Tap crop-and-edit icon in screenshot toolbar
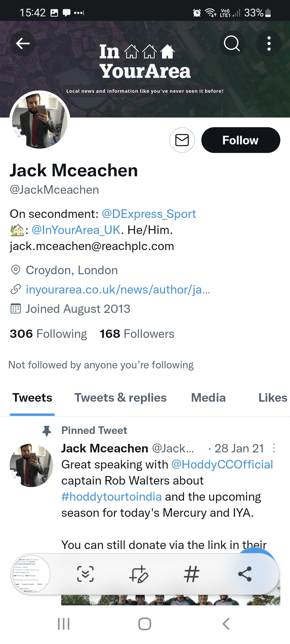 point(139,574)
